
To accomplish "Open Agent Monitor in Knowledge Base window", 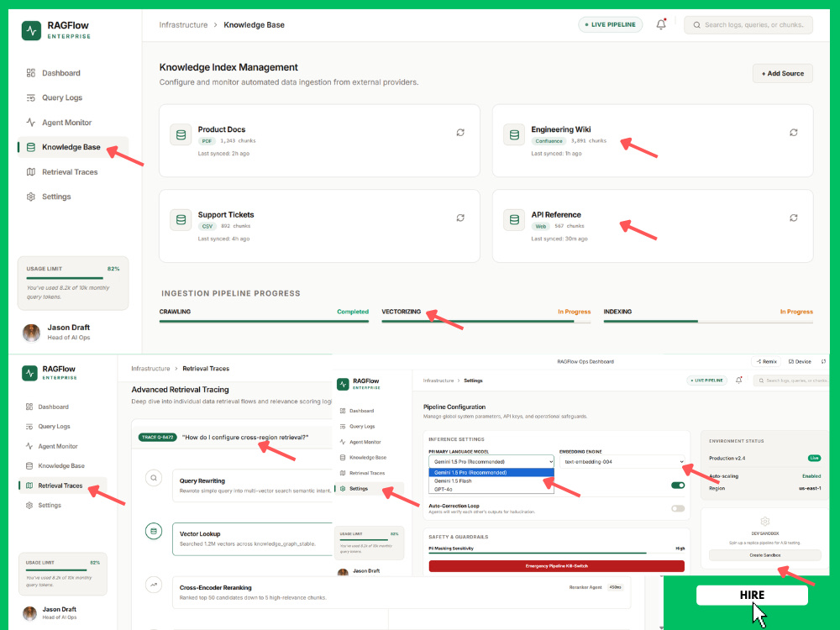I will click(67, 122).
